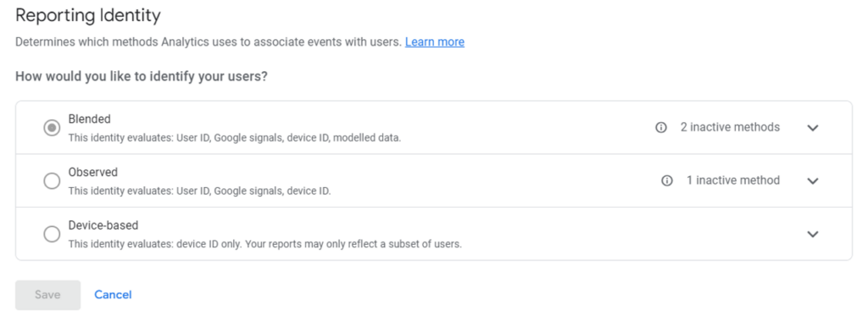Click the Reporting Identity heading

(88, 15)
